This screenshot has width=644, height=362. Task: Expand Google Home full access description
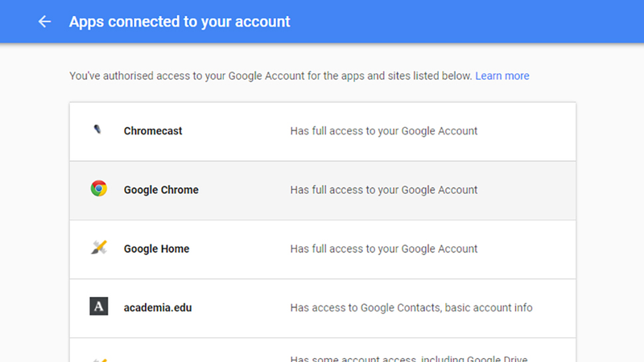click(384, 249)
